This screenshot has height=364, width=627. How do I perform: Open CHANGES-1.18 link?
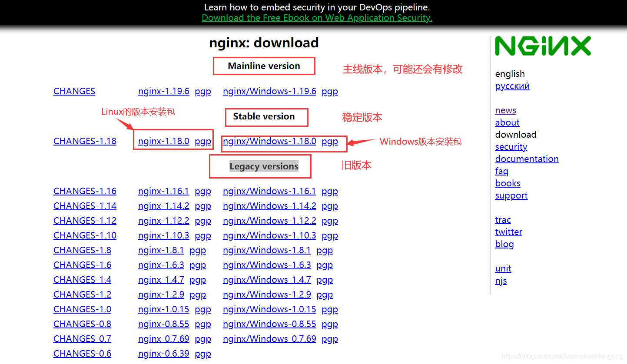85,141
